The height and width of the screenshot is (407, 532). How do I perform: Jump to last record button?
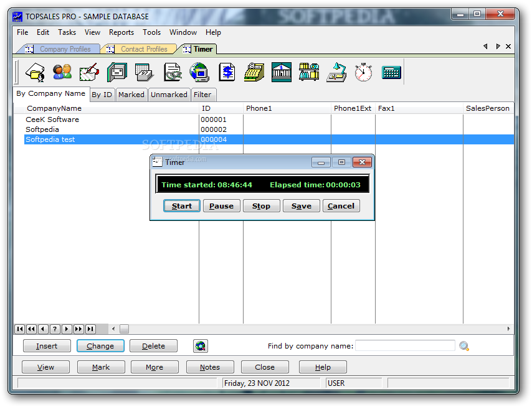(90, 329)
